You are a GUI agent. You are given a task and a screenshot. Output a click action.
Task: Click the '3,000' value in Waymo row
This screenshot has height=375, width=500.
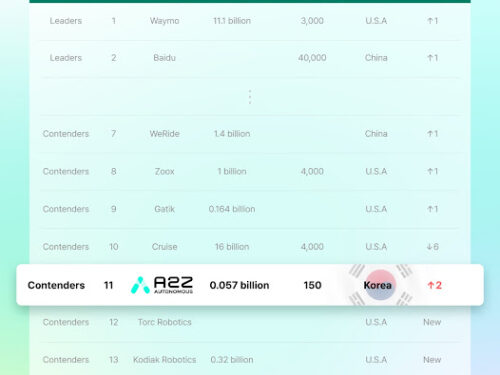click(312, 21)
